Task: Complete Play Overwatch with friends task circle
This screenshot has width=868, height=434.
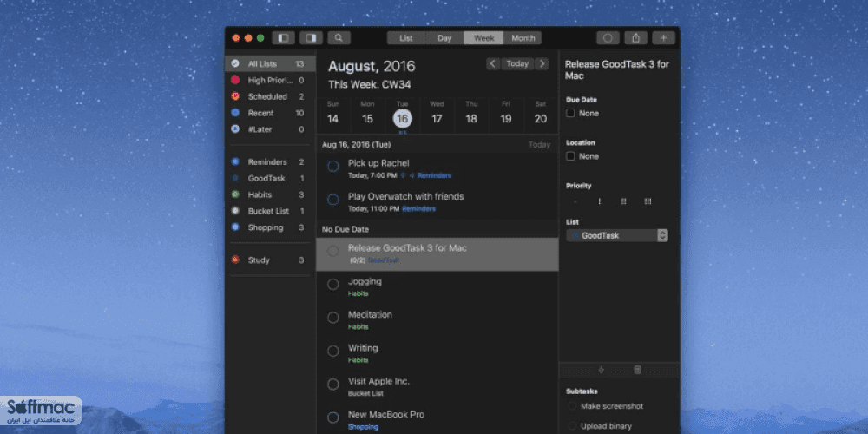Action: [x=332, y=200]
